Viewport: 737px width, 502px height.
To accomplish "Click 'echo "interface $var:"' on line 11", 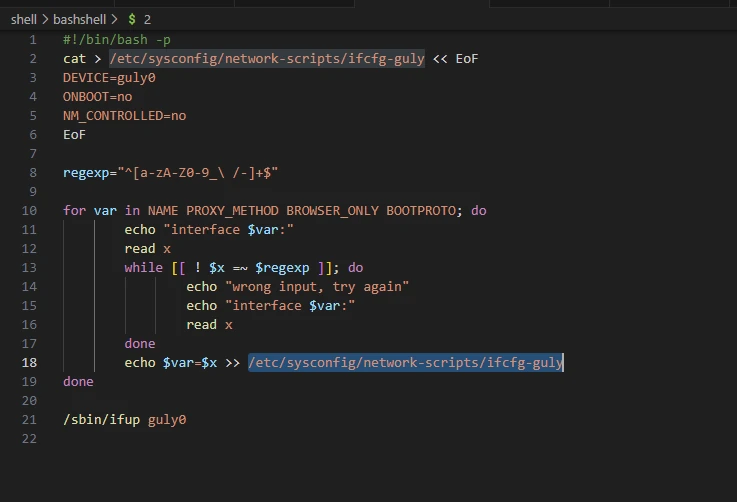I will (209, 229).
